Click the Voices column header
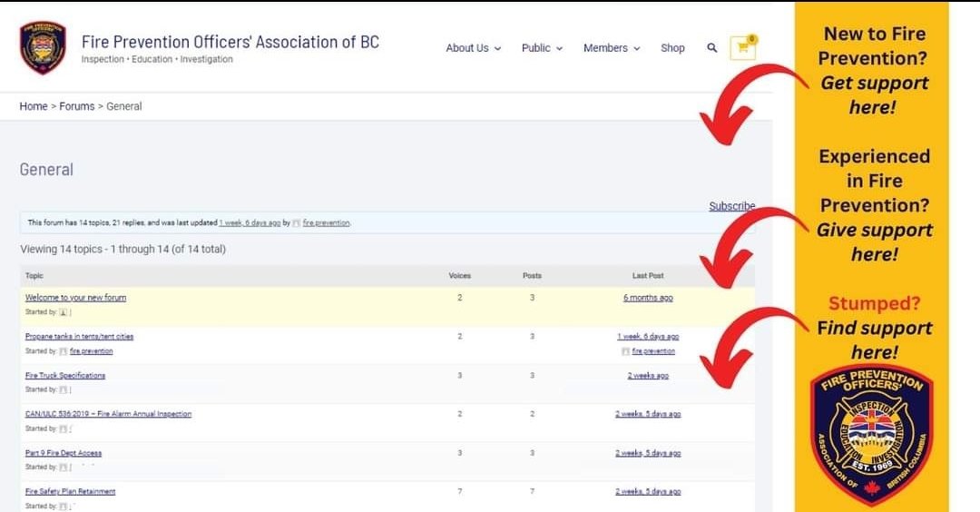980x512 pixels. tap(459, 276)
